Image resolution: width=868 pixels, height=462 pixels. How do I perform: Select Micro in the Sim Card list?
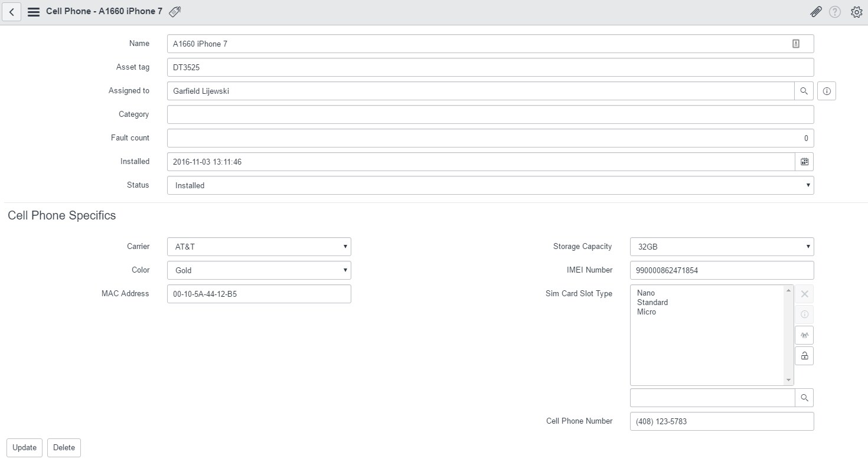coord(647,312)
